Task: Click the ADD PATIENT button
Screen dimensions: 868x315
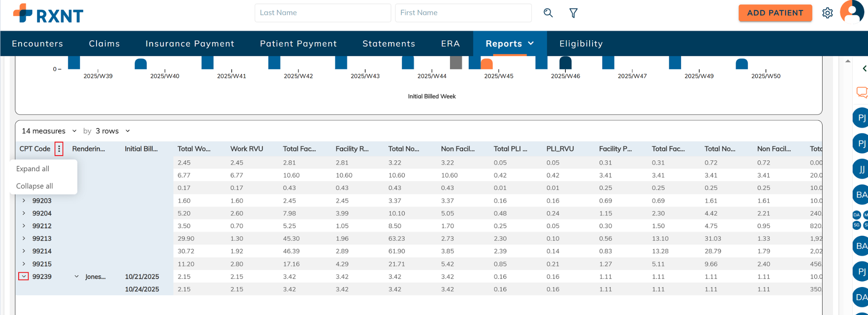Action: tap(775, 13)
